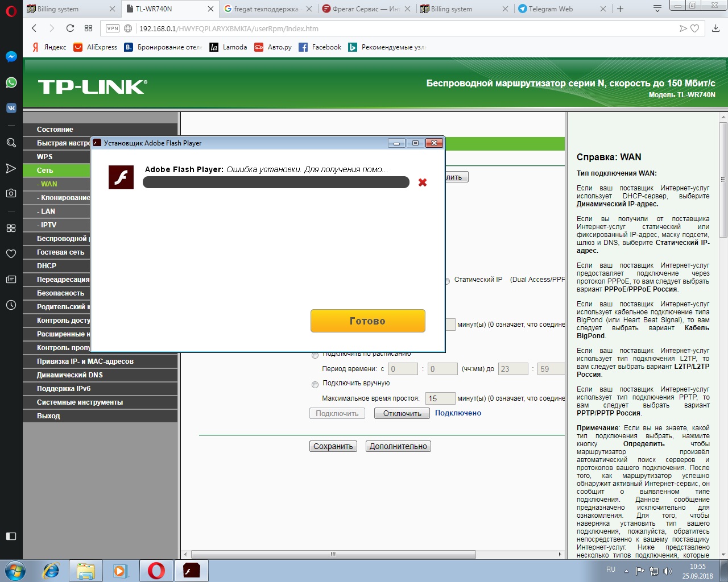Open Состояние in router menu
The image size is (728, 582).
[100, 130]
